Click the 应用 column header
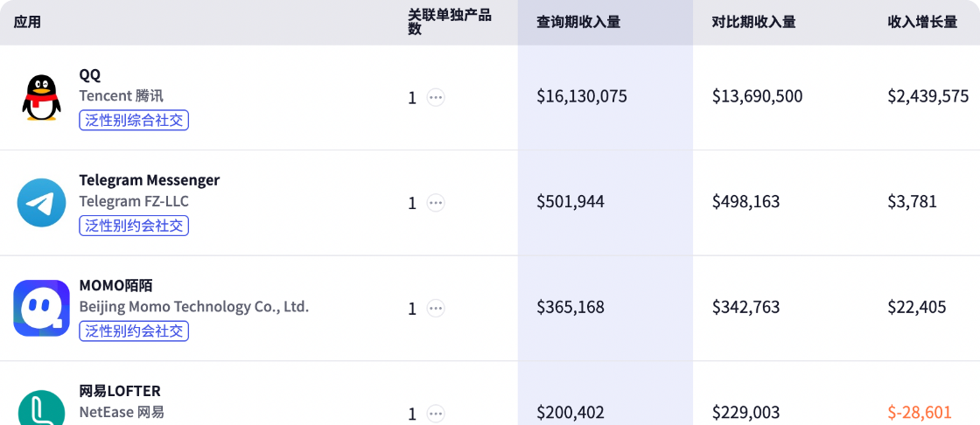 click(27, 22)
